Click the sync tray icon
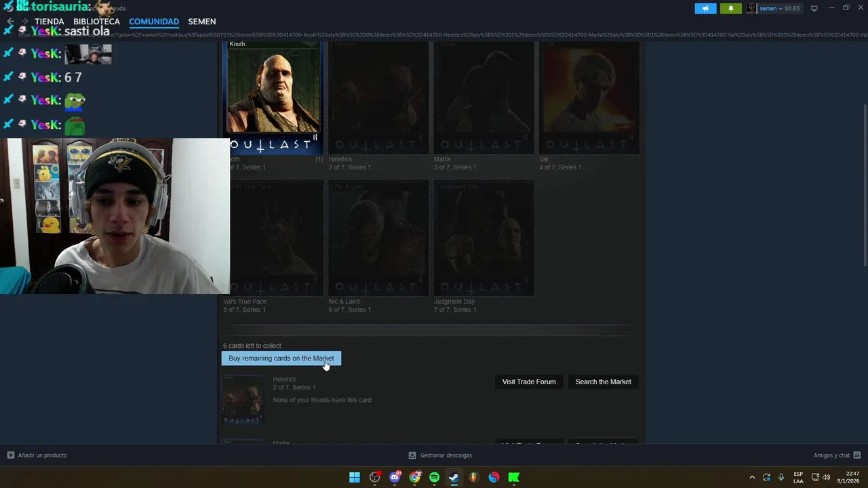The width and height of the screenshot is (868, 488). coord(766,477)
